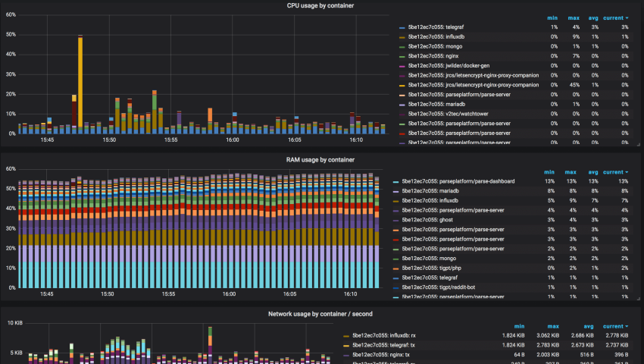Toggle v2tec/watchtower series in CPU legend
The image size is (644, 364).
point(447,113)
